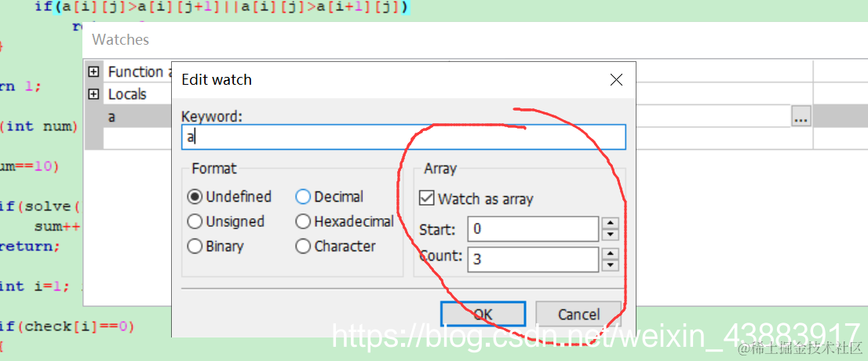
Task: Select the Undefined format option
Action: tap(229, 196)
